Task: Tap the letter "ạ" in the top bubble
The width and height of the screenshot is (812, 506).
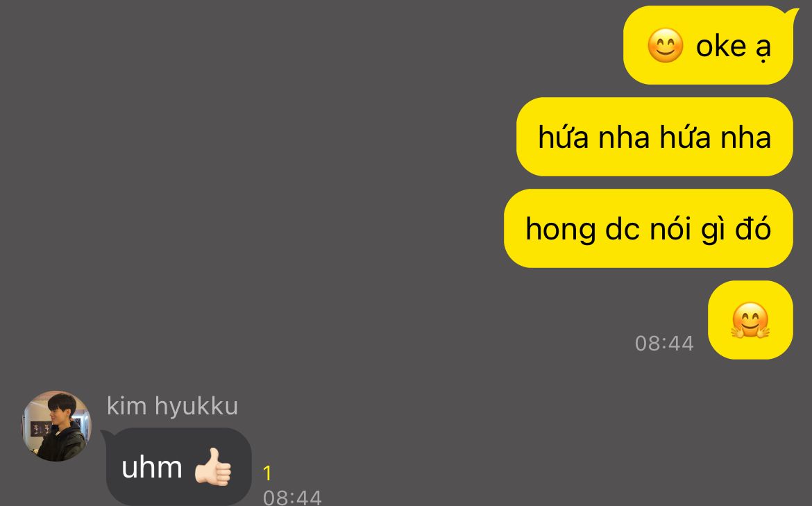Action: [x=763, y=49]
